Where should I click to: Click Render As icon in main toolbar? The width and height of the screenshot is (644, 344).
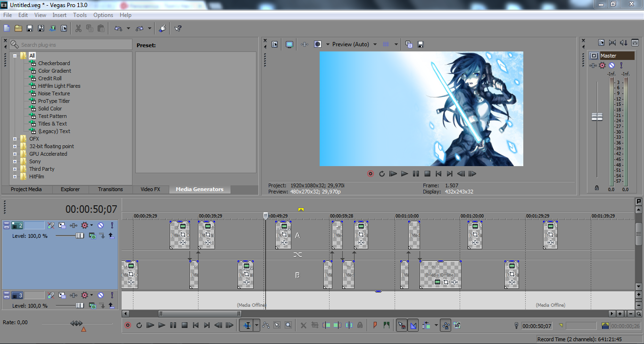click(x=52, y=28)
